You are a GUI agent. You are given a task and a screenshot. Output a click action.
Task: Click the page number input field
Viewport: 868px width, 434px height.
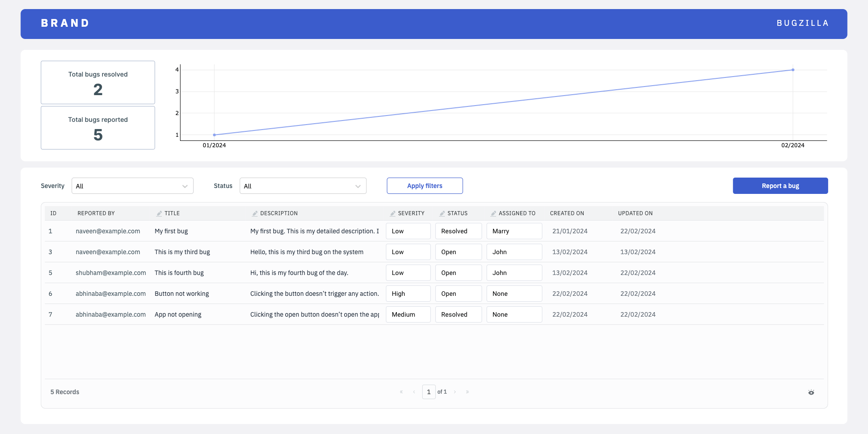(x=429, y=392)
